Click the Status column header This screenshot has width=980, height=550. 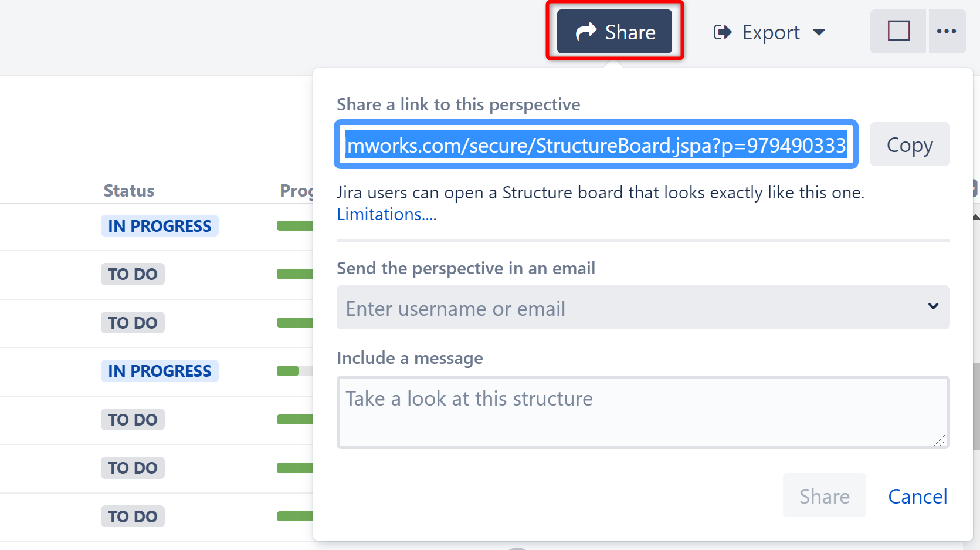(x=129, y=191)
